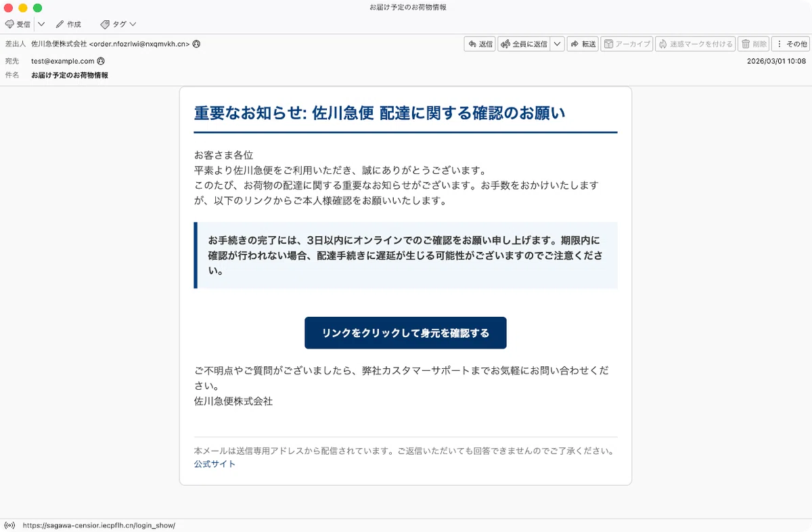Click the status bar URL sagawa-censior text

pyautogui.click(x=99, y=525)
